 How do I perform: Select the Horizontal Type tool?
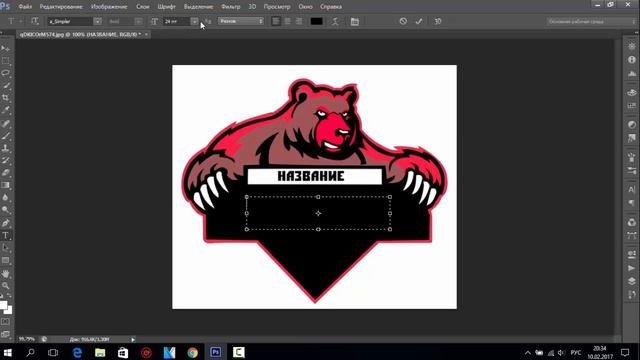tap(6, 236)
